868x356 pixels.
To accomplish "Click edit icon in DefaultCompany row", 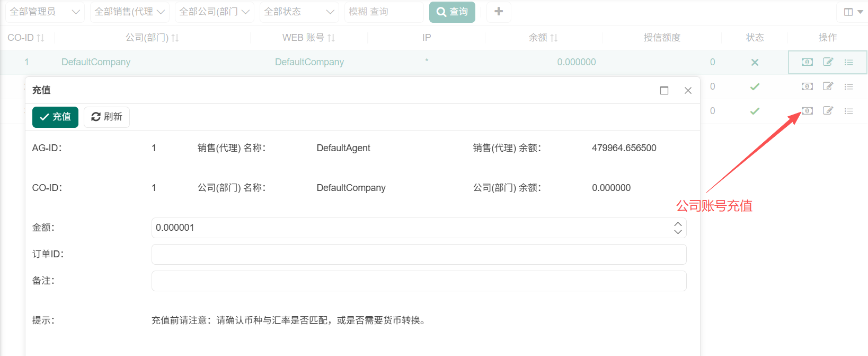I will (828, 62).
